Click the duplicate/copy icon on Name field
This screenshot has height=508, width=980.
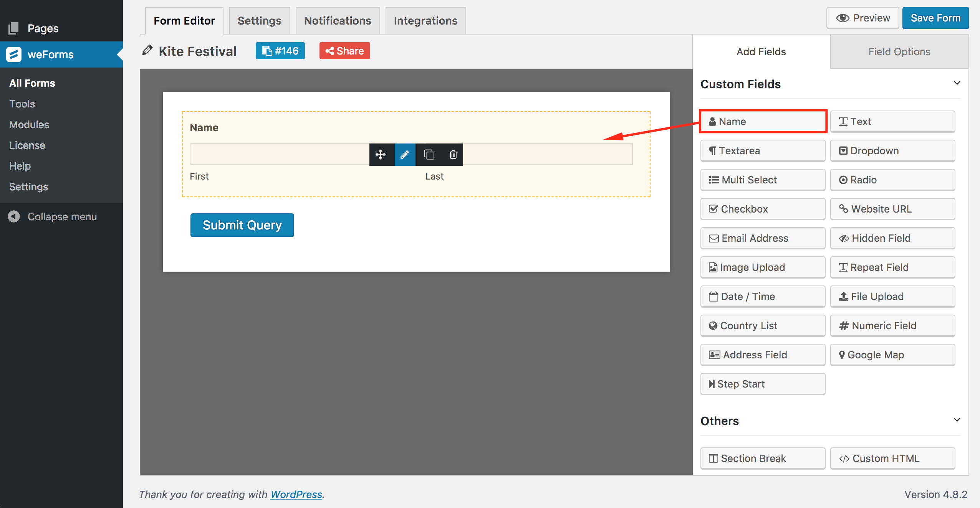point(428,154)
